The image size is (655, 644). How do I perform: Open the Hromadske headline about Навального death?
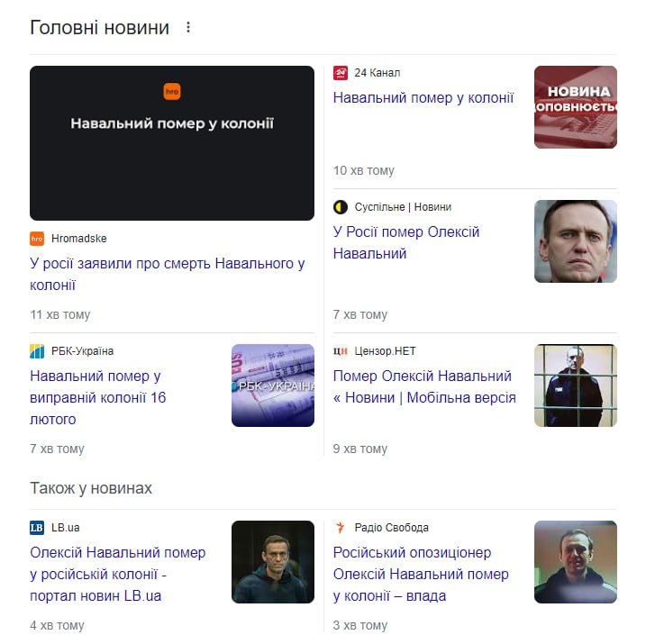click(167, 275)
